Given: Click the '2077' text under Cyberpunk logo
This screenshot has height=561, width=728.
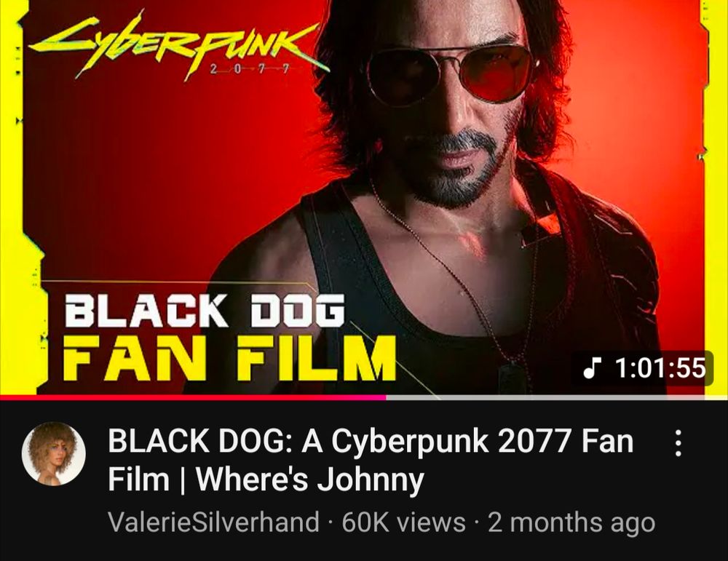Looking at the screenshot, I should 249,70.
